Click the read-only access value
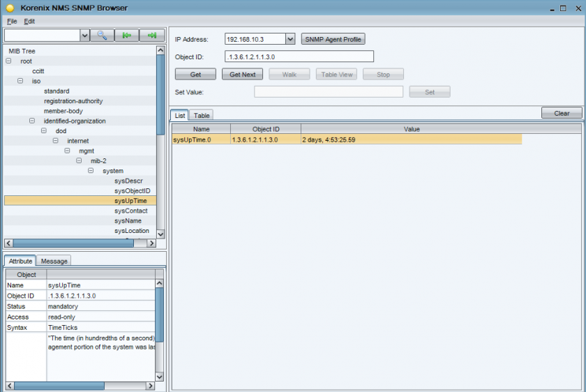 point(61,317)
